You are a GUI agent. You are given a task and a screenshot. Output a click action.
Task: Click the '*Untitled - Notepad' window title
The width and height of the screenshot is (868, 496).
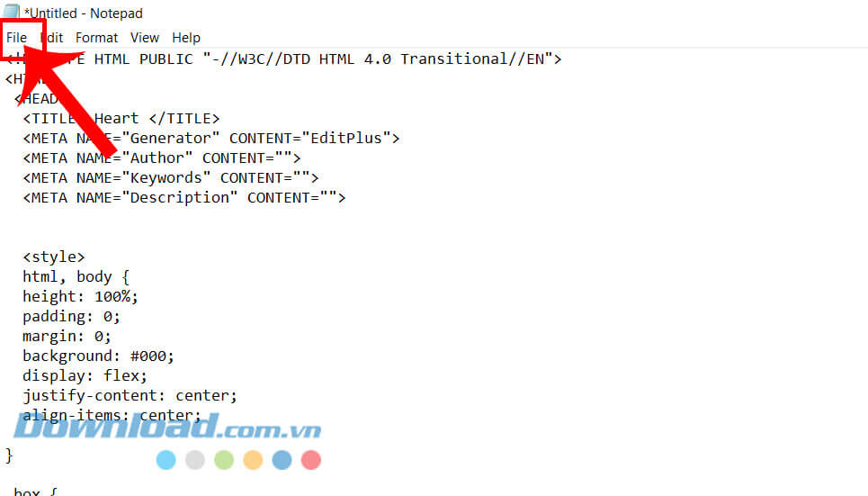(x=84, y=14)
